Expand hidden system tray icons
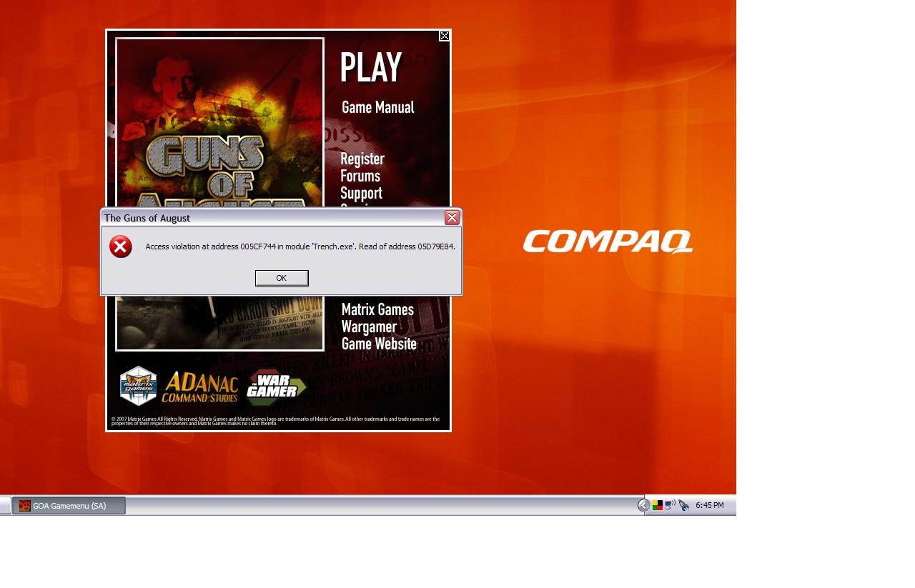915x588 pixels. coord(643,505)
